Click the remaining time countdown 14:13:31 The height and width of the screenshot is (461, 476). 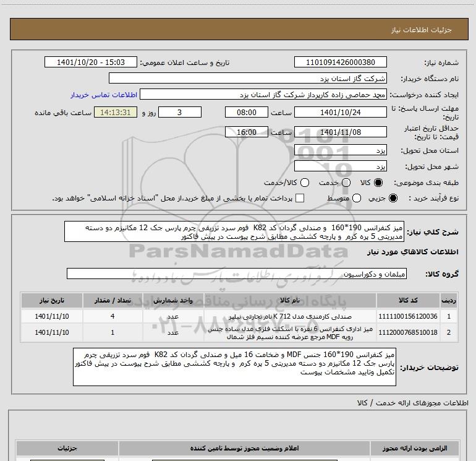(116, 112)
